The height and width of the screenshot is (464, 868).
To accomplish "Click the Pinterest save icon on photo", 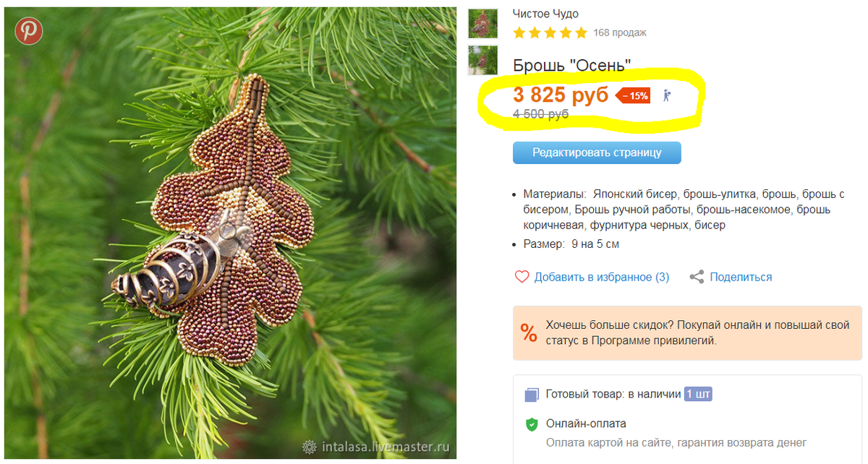I will [x=29, y=31].
